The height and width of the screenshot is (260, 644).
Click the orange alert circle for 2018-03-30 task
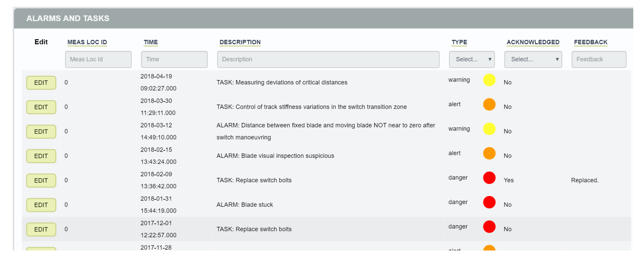click(x=489, y=104)
